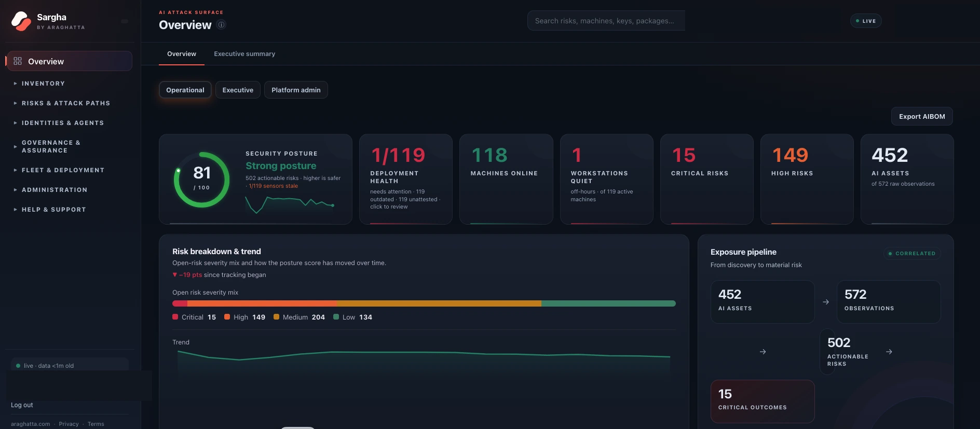Focus the search risks input field
The height and width of the screenshot is (429, 980).
point(606,21)
